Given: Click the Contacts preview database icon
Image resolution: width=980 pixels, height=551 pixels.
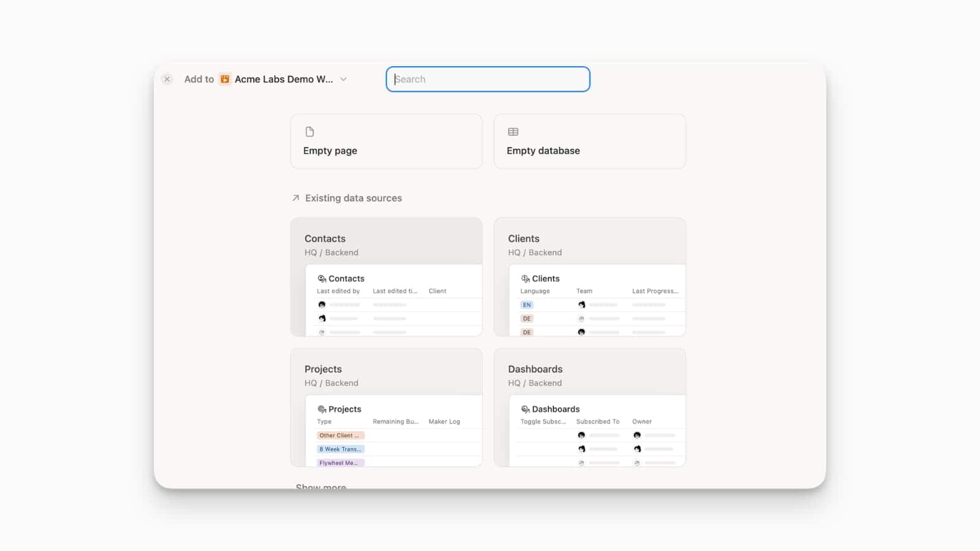Looking at the screenshot, I should click(x=322, y=279).
